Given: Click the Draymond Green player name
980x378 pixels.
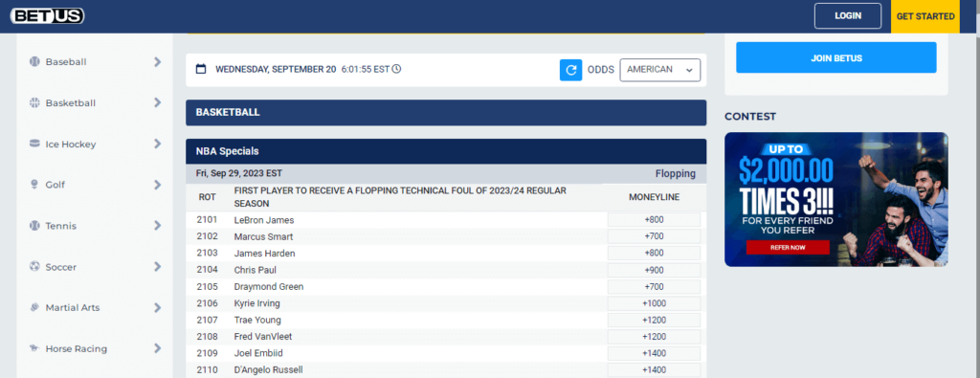Looking at the screenshot, I should click(x=268, y=287).
